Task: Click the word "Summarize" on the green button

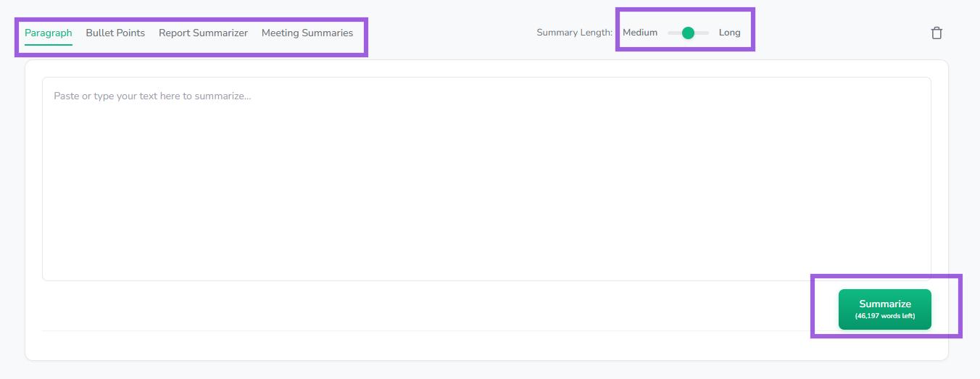Action: 884,304
